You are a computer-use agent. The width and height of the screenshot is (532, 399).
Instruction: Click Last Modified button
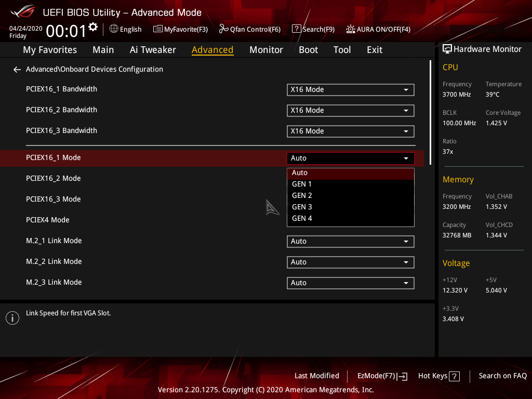tap(316, 376)
